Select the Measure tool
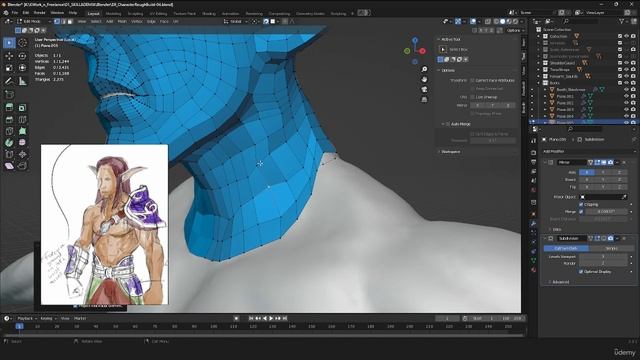The height and width of the screenshot is (360, 640). pos(22,81)
